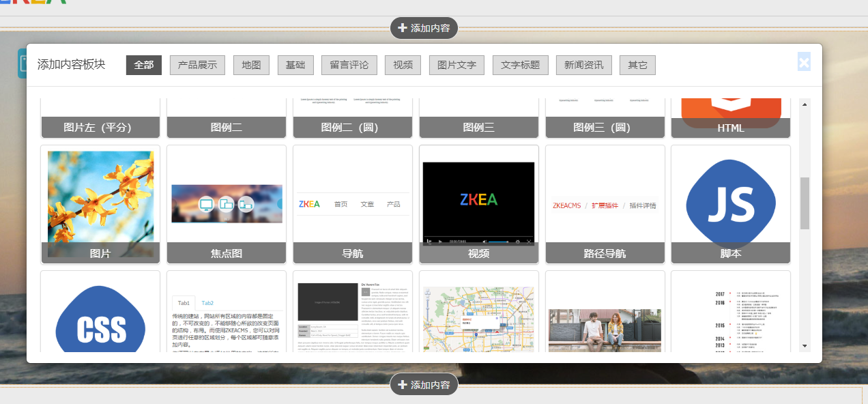Viewport: 868px width, 404px height.
Task: Click the scrollbar down arrow
Action: click(805, 346)
